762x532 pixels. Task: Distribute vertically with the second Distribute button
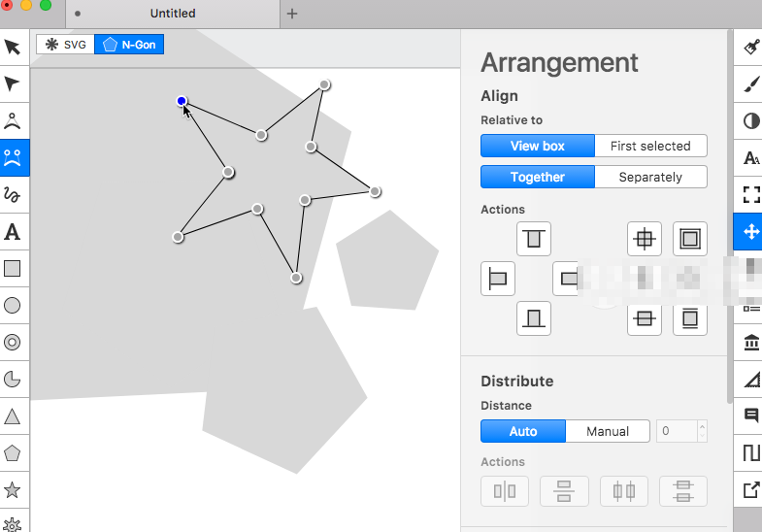[564, 491]
